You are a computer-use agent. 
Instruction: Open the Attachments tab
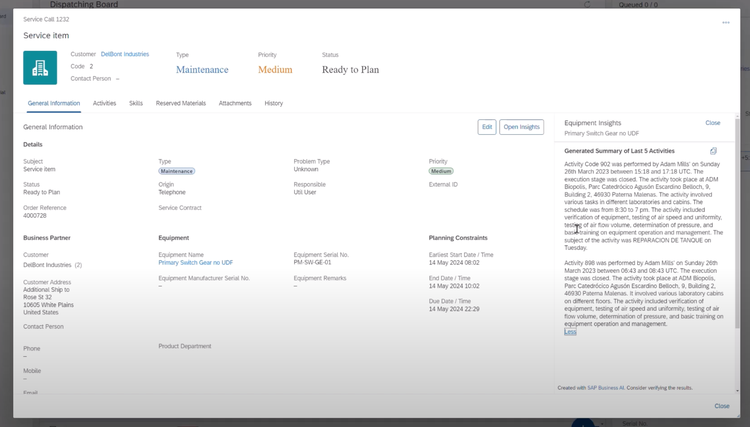(x=235, y=103)
